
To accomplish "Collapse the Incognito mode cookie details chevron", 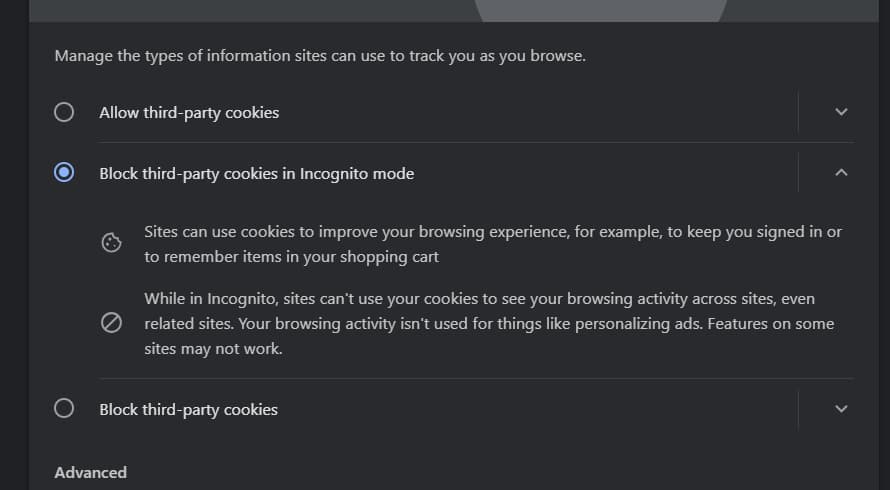I will tap(841, 173).
